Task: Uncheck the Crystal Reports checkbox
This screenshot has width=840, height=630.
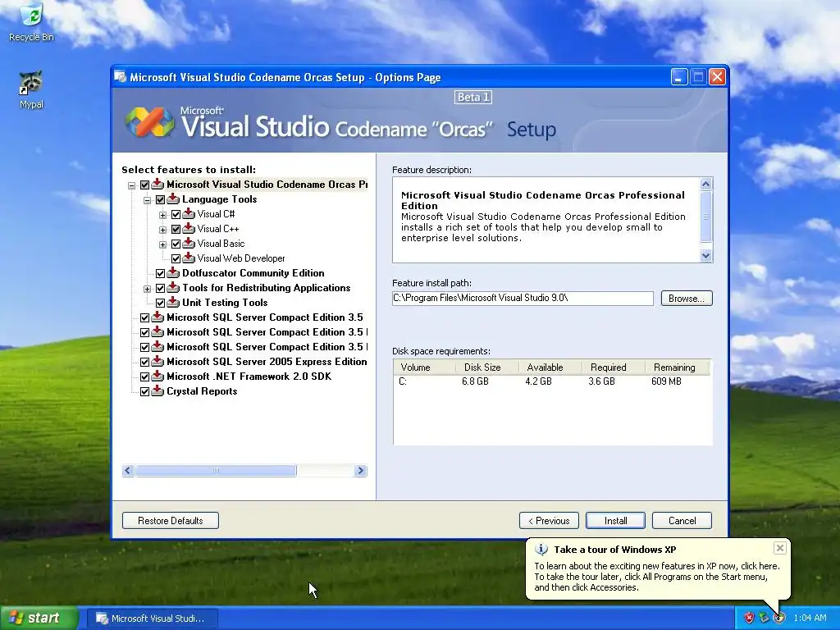Action: pyautogui.click(x=144, y=391)
